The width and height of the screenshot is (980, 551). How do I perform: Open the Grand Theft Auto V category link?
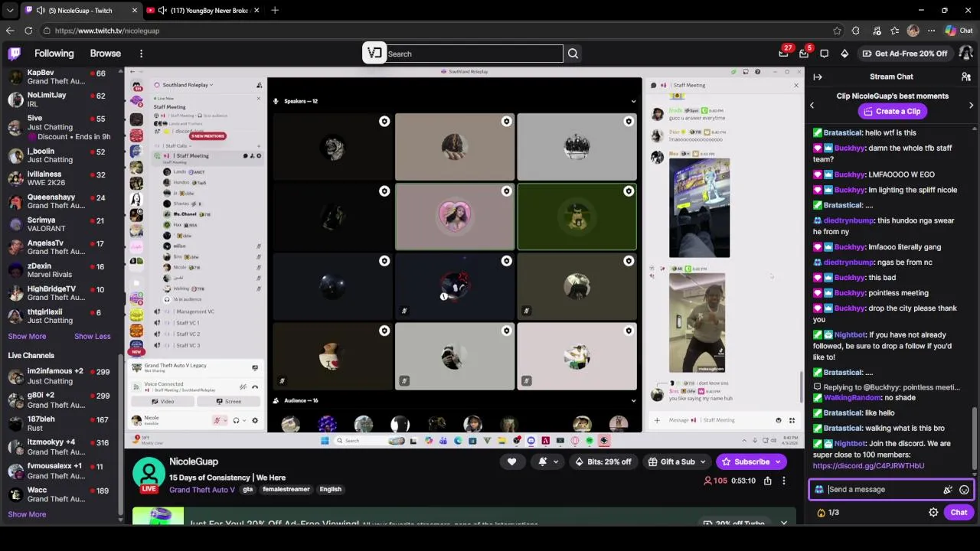coord(202,489)
